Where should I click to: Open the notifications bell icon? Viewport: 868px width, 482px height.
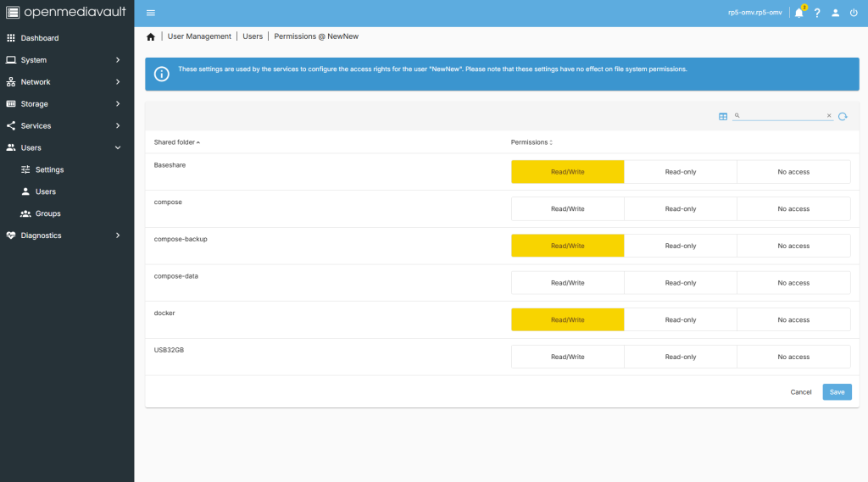pos(798,13)
